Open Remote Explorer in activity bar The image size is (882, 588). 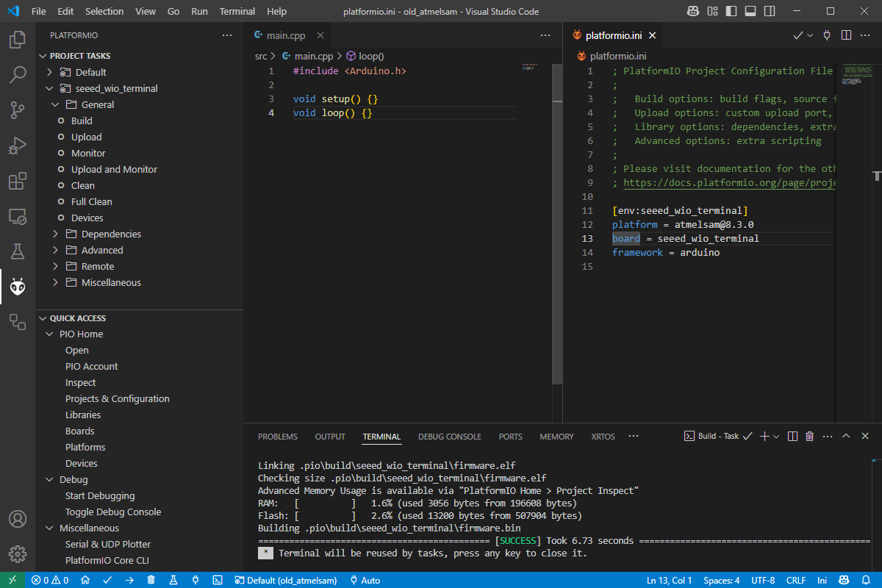click(x=18, y=216)
